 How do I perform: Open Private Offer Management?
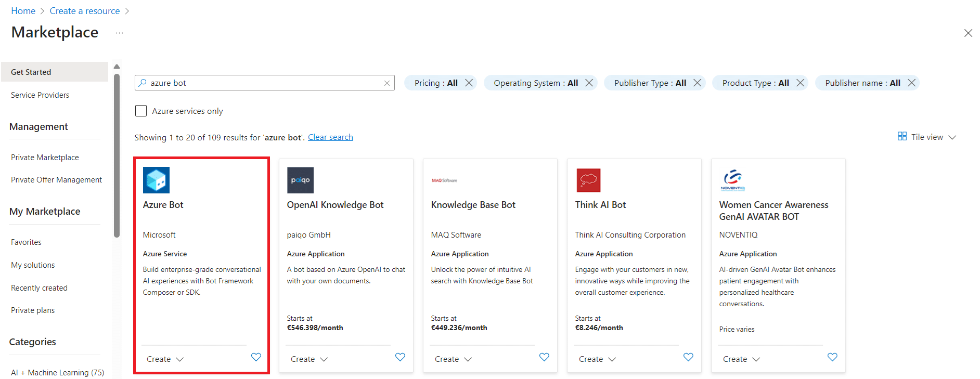[x=56, y=180]
